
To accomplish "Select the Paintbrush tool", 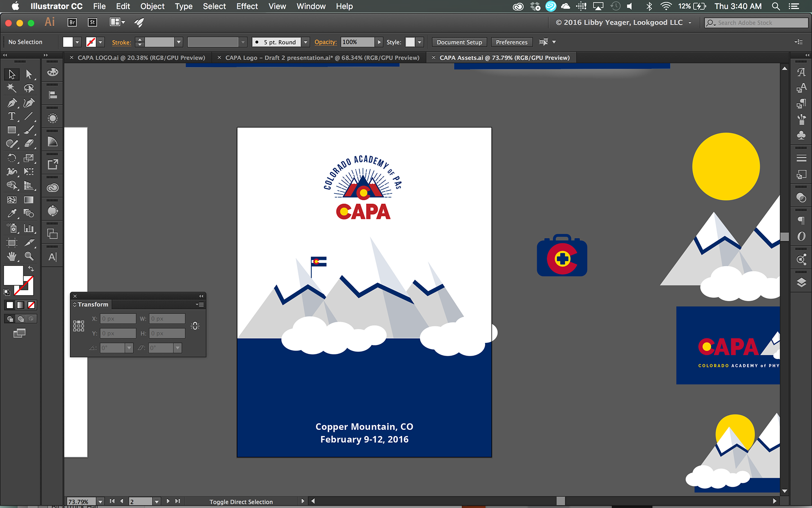I will [x=29, y=130].
